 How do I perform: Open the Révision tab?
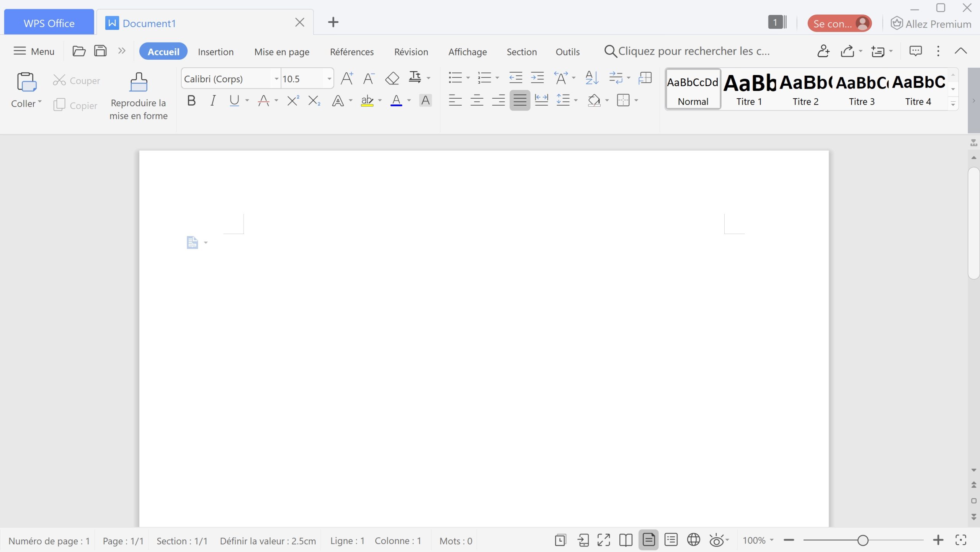coord(411,52)
